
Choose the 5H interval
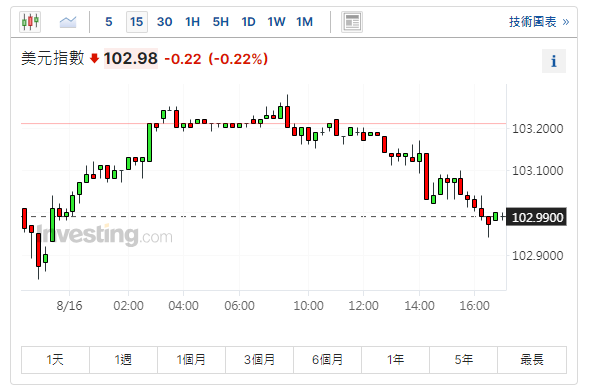point(220,22)
